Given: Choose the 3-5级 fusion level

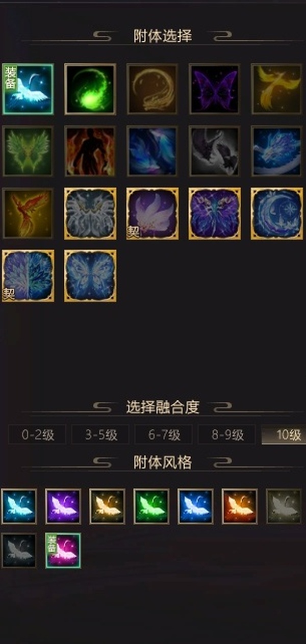Looking at the screenshot, I should click(100, 435).
